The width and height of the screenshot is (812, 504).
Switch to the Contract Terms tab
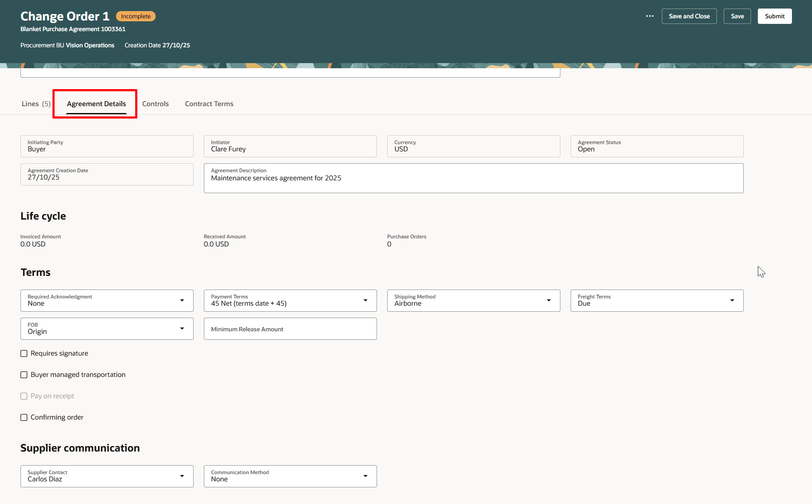209,104
